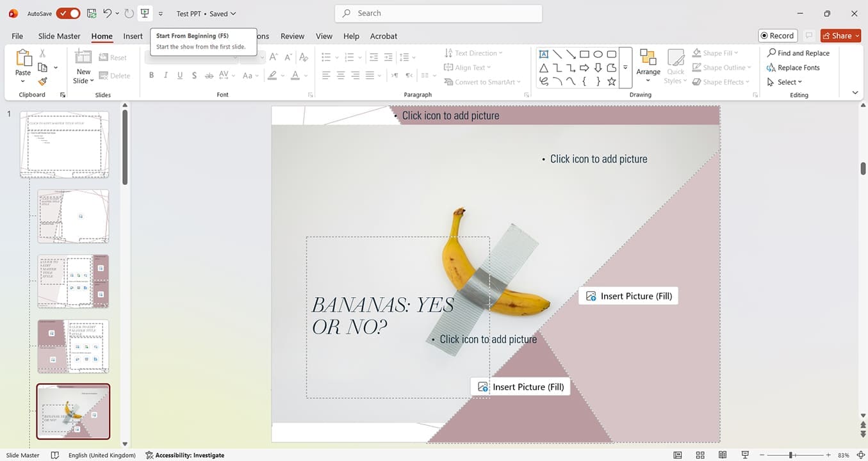868x461 pixels.
Task: Expand the Select dropdown in Editing
Action: (x=785, y=82)
